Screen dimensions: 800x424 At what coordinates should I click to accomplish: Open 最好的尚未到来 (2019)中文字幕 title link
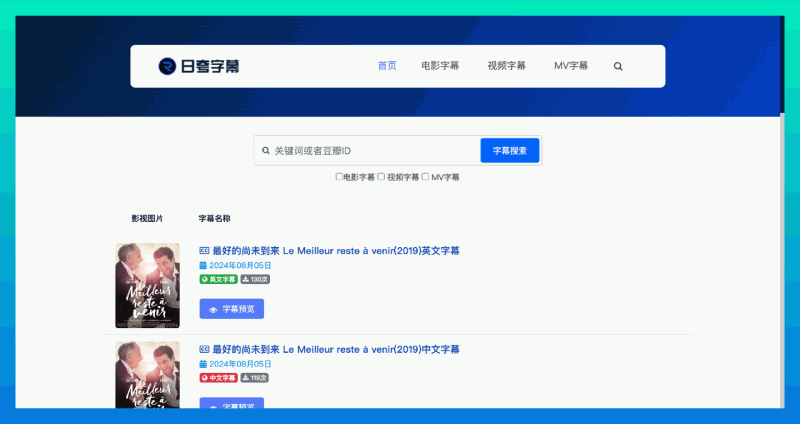336,350
